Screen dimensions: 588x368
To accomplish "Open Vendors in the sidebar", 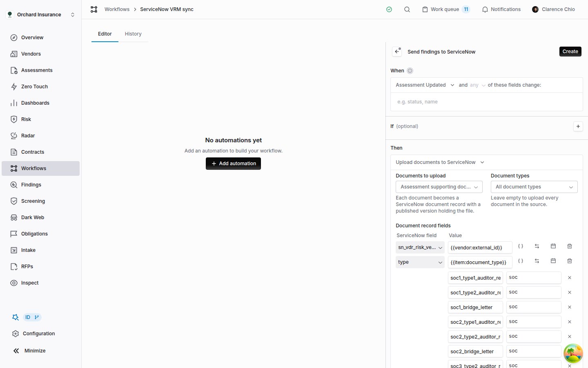I will (40, 54).
